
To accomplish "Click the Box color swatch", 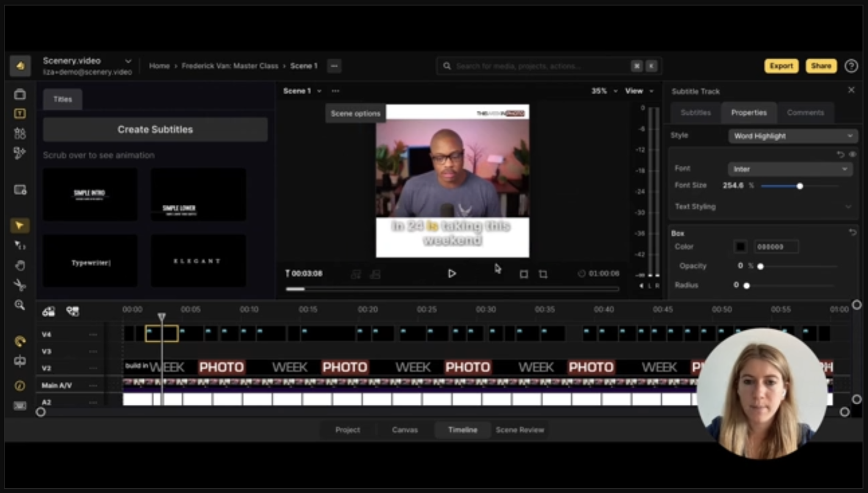I will click(740, 247).
